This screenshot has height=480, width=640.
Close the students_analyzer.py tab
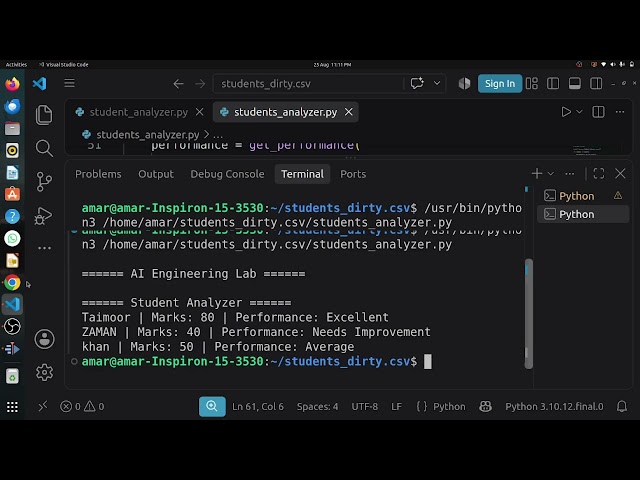click(x=349, y=112)
